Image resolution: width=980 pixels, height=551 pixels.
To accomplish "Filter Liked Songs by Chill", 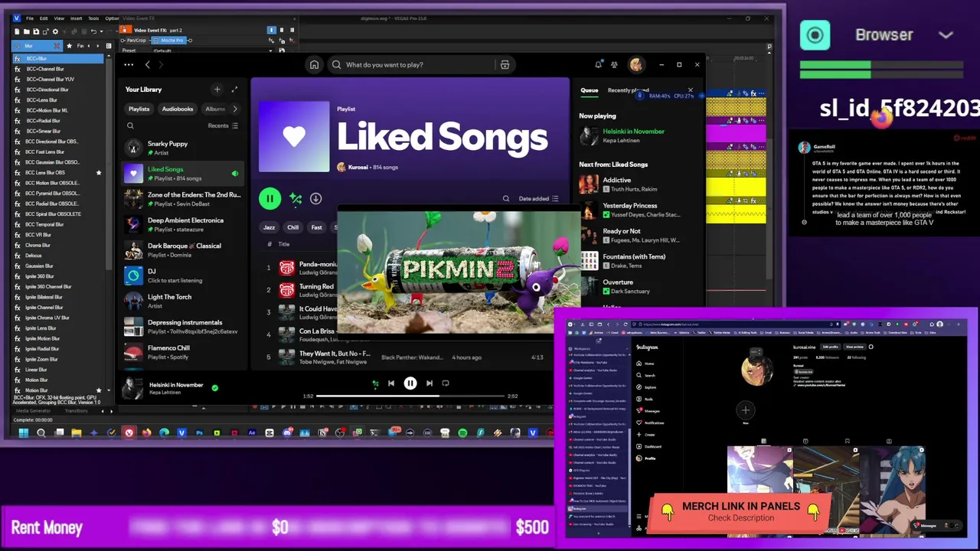I will coord(293,227).
